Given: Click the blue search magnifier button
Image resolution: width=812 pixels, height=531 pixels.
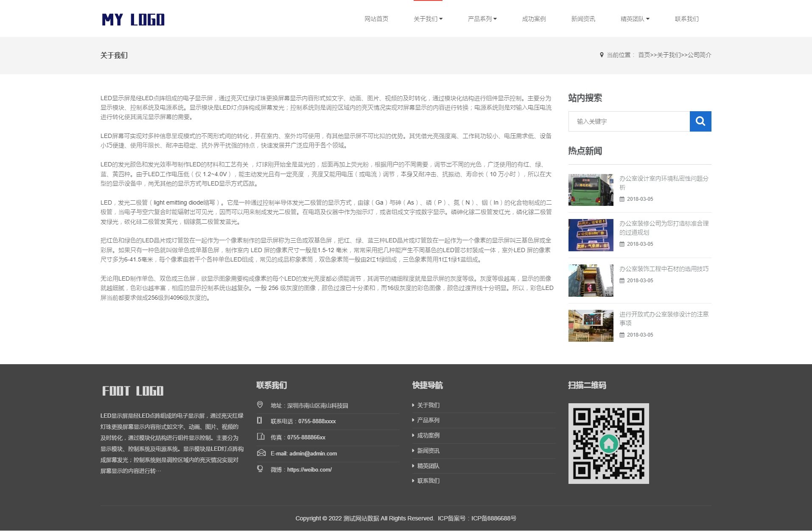Looking at the screenshot, I should 700,121.
